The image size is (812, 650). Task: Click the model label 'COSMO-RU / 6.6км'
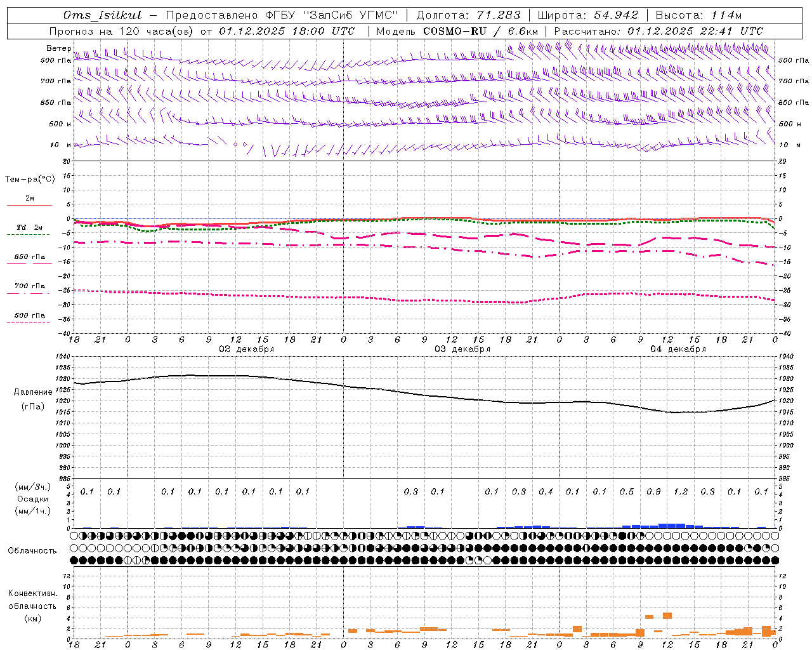[481, 31]
